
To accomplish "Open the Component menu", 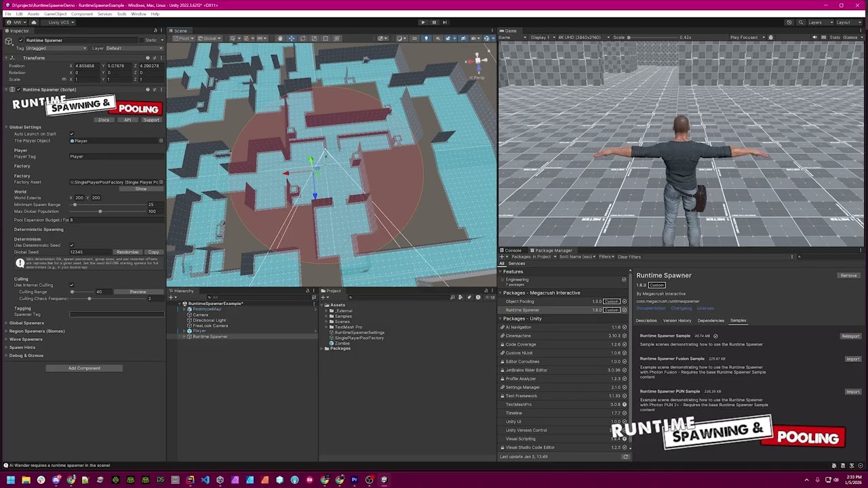I will click(82, 14).
